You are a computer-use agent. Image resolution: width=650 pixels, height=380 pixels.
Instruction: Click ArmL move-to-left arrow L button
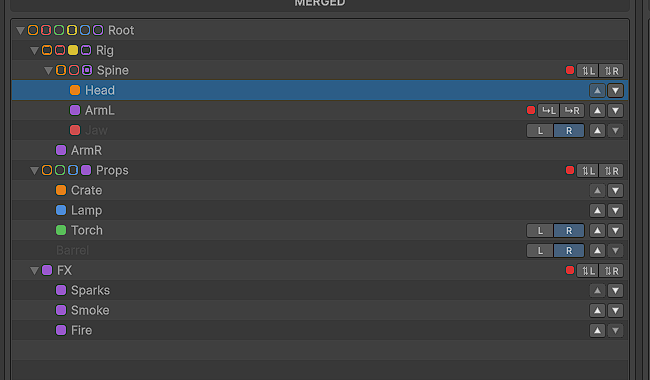[x=549, y=110]
